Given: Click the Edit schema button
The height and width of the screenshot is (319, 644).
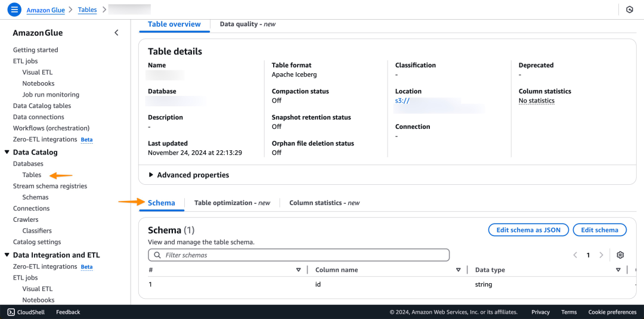Looking at the screenshot, I should click(x=600, y=230).
